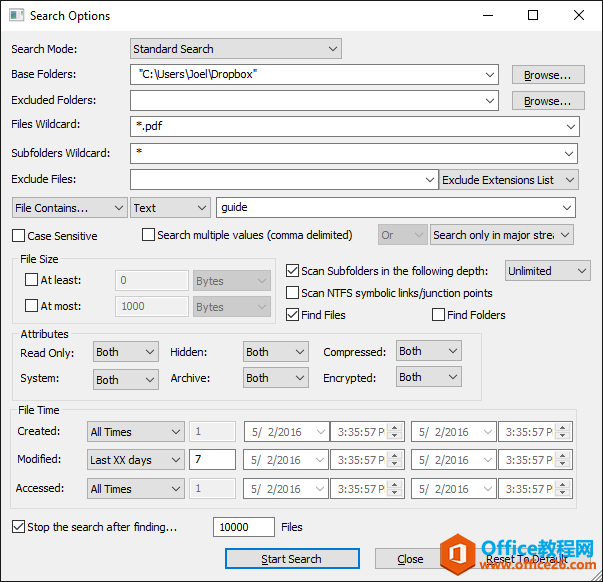The image size is (603, 582).
Task: Open the Modified Last XX days dropdown
Action: pos(136,460)
